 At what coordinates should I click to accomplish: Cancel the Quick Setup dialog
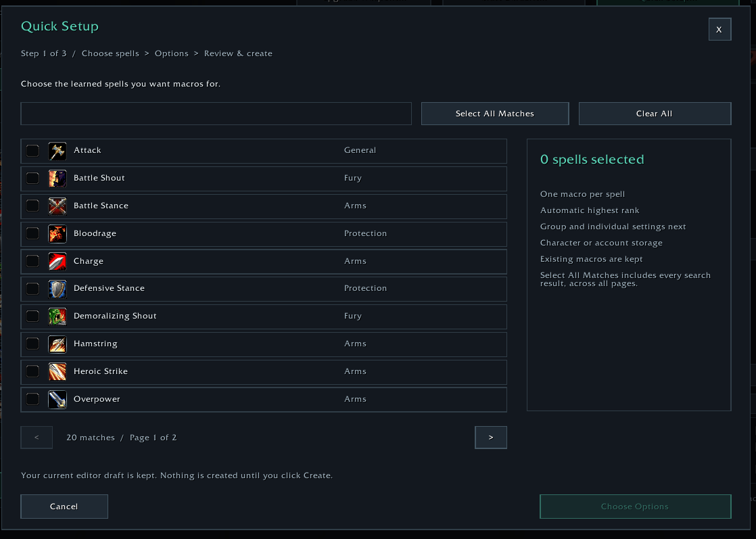[64, 507]
